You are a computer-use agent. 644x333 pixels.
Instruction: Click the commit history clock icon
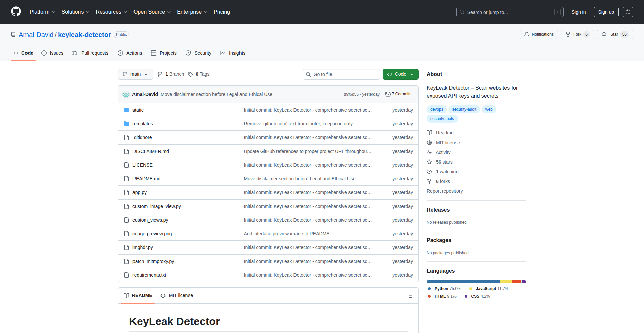(388, 94)
